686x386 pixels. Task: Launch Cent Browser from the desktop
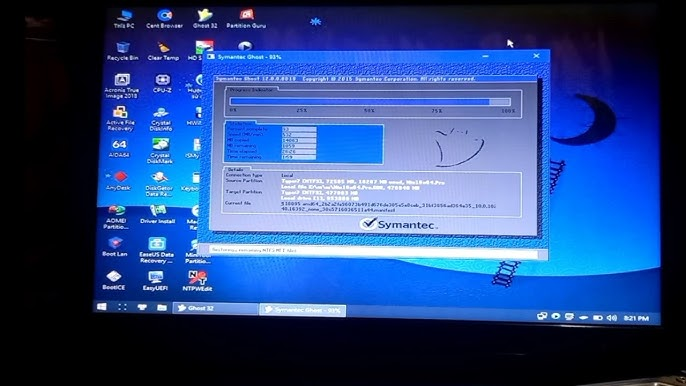(x=164, y=19)
